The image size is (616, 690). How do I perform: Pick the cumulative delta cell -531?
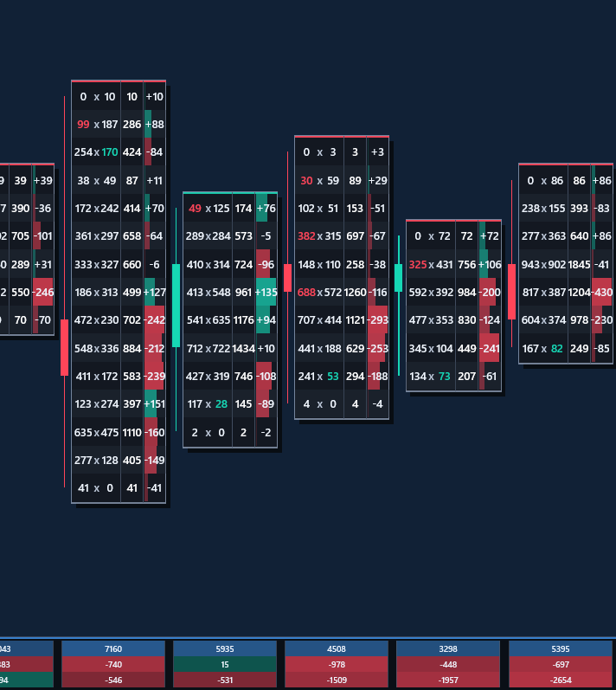point(225,680)
